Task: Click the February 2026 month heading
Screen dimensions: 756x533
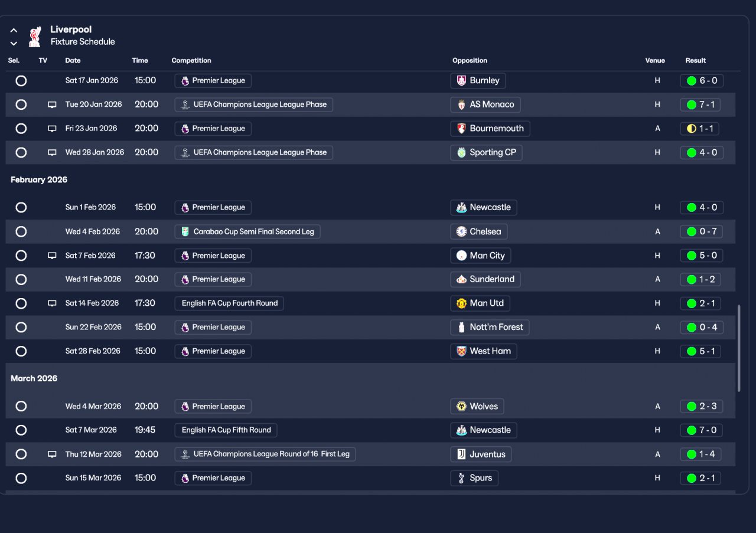Action: tap(39, 180)
